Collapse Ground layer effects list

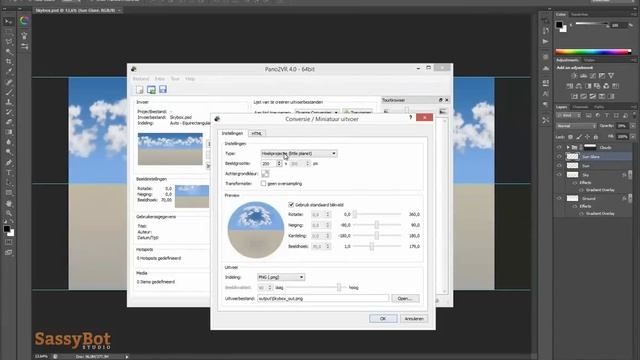pyautogui.click(x=630, y=198)
